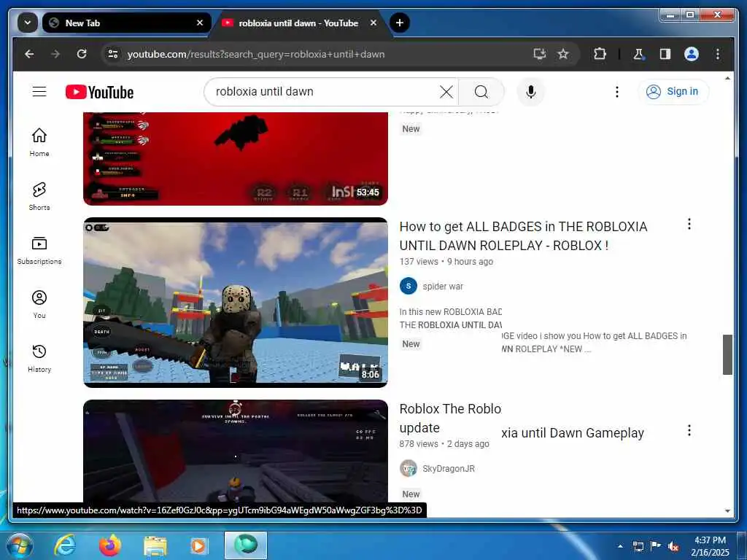The height and width of the screenshot is (560, 747).
Task: Click the Sign in button
Action: click(x=673, y=91)
